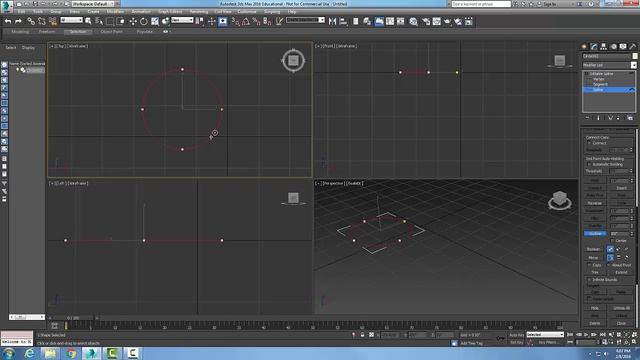
Task: Activate the Select and Scale tool
Action: pyautogui.click(x=155, y=21)
